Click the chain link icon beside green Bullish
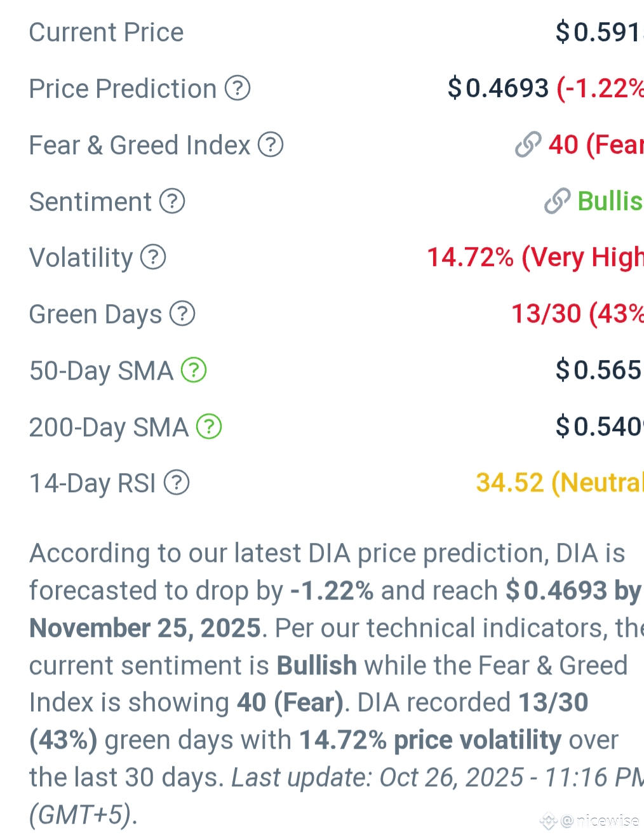 [557, 201]
